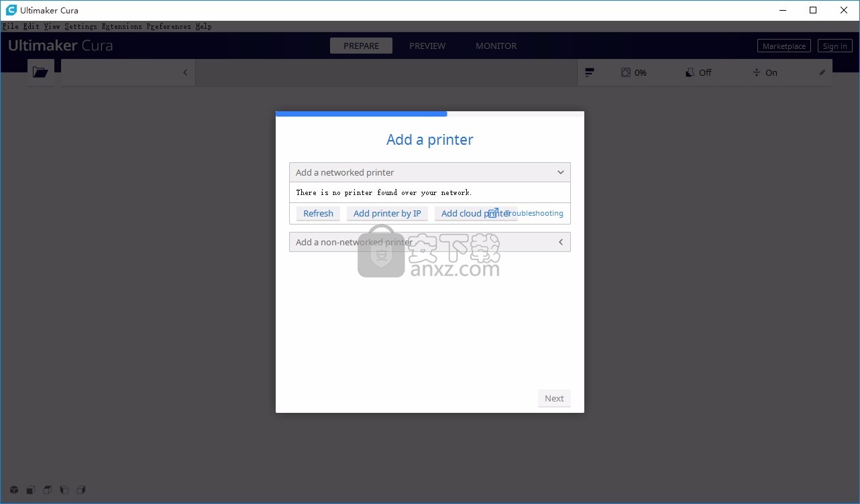Screen dimensions: 860x504
Task: Switch to the PREVIEW stage tab
Action: coord(427,46)
